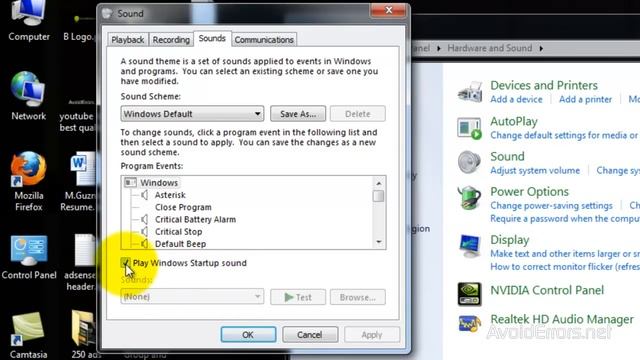This screenshot has height=360, width=640.
Task: Open the Sound heading link in Control Panel
Action: (507, 156)
